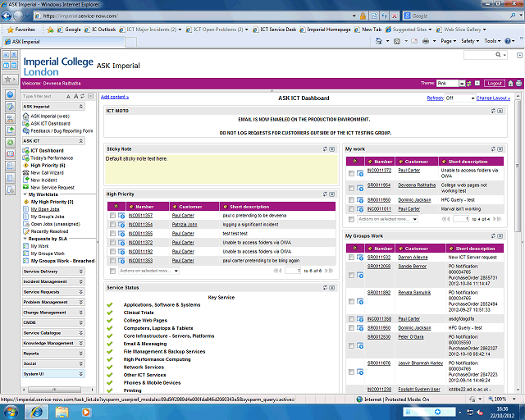This screenshot has width=525, height=420.
Task: Open record preview icon for INC0011357
Action: point(122,216)
